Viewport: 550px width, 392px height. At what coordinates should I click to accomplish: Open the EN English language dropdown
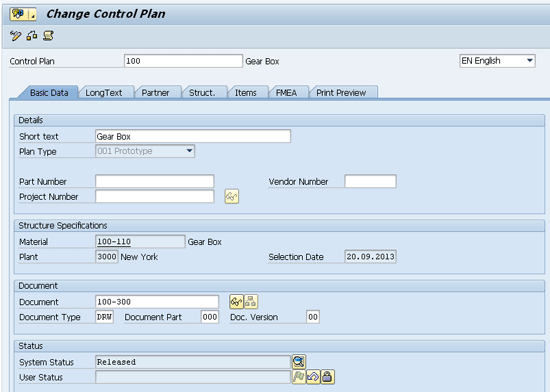pos(497,61)
